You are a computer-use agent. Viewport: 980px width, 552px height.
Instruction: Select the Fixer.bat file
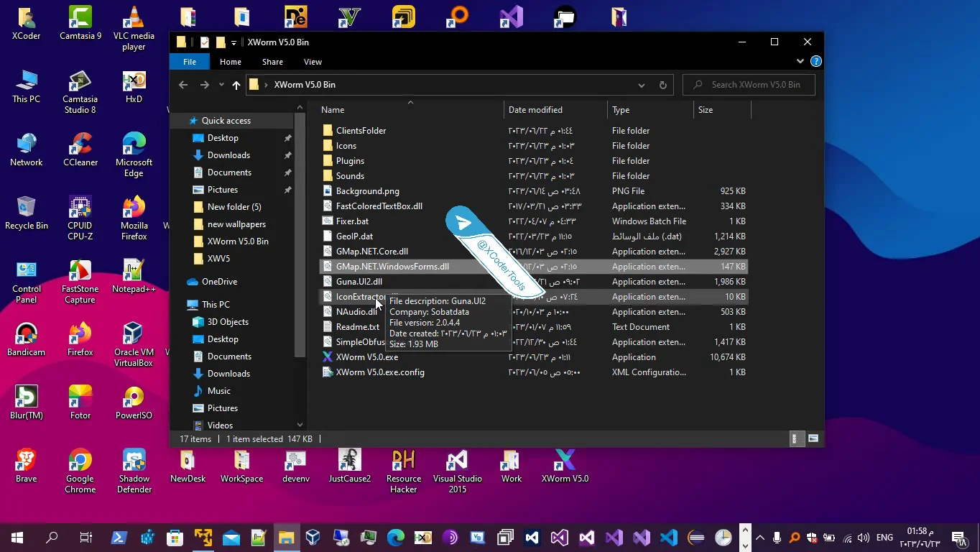(352, 221)
